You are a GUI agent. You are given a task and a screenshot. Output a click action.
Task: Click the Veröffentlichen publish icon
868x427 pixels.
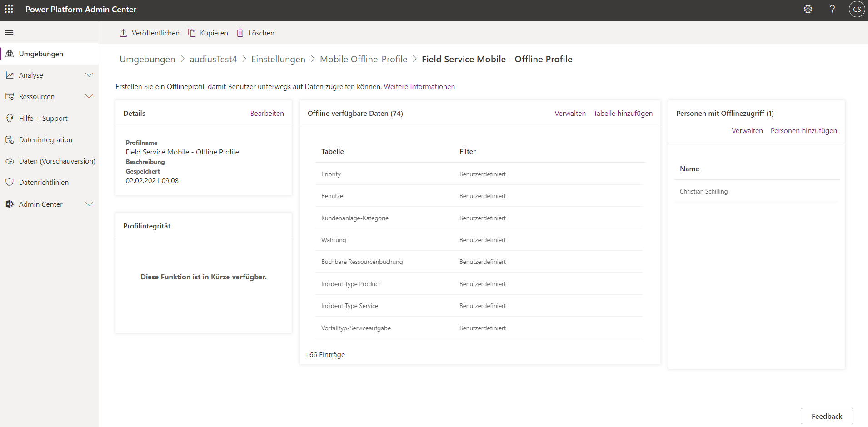(x=123, y=32)
